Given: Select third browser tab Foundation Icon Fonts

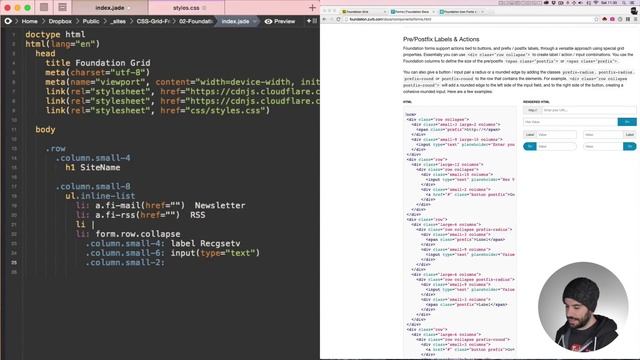Looking at the screenshot, I should [460, 12].
